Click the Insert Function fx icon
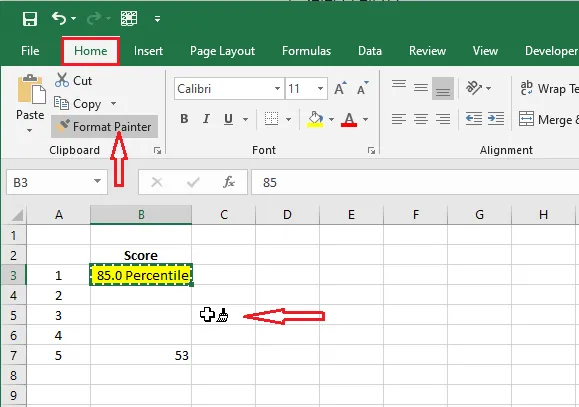This screenshot has width=579, height=407. pos(229,182)
